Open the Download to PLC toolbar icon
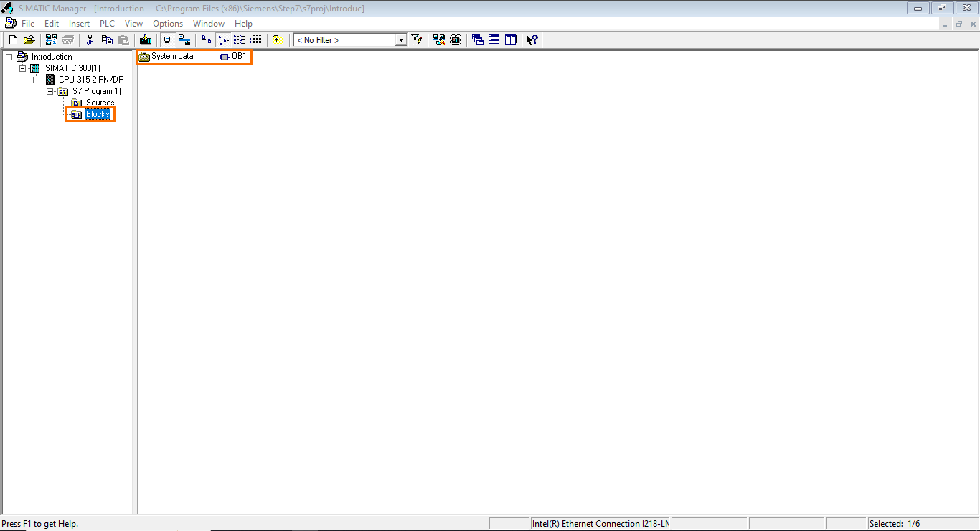 coord(146,39)
